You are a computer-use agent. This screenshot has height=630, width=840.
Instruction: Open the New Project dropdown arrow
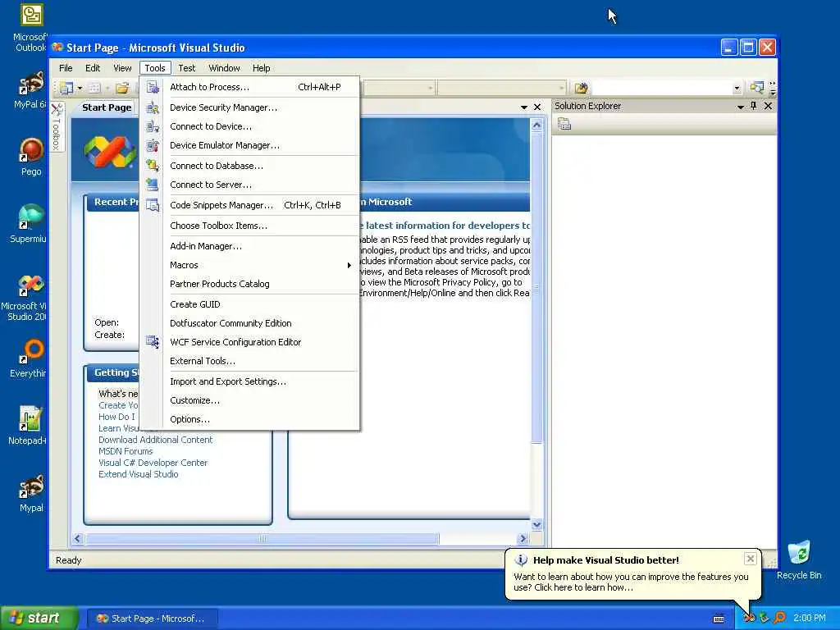(80, 88)
